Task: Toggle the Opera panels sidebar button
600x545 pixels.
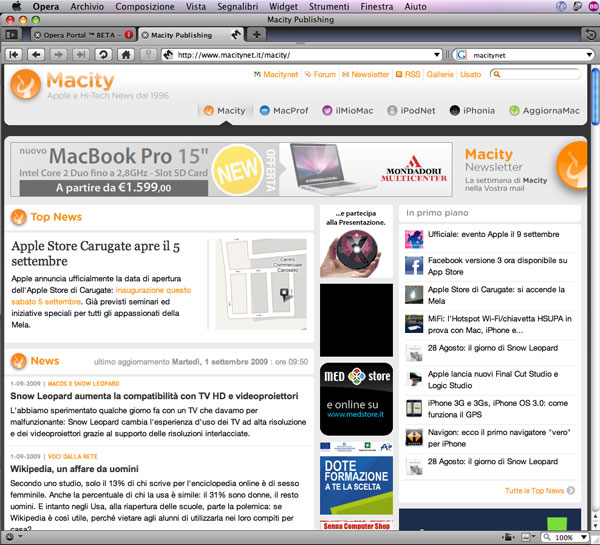Action: pos(11,35)
